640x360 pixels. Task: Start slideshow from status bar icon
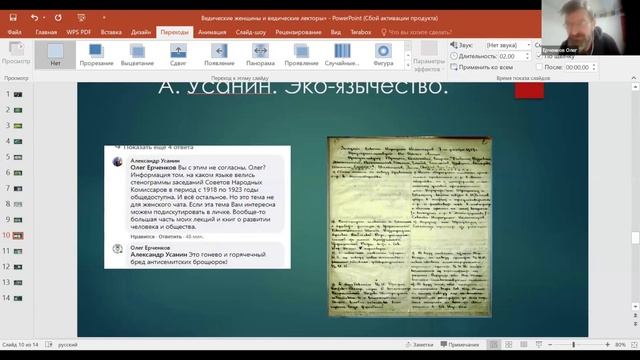(539, 344)
